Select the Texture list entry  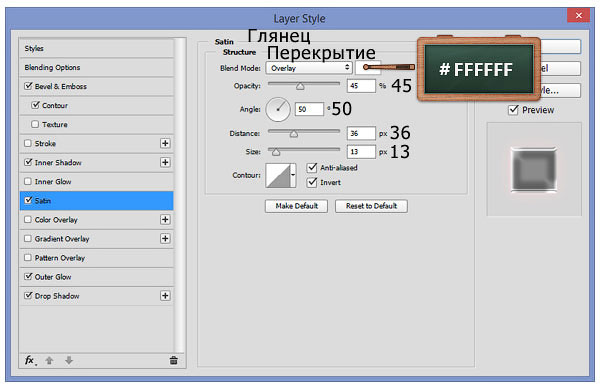coord(96,124)
